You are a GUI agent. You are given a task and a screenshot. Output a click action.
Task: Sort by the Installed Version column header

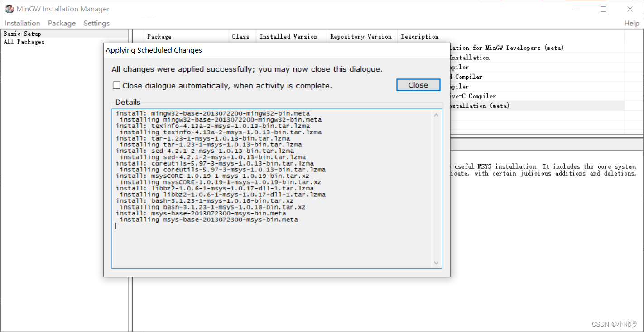point(291,36)
